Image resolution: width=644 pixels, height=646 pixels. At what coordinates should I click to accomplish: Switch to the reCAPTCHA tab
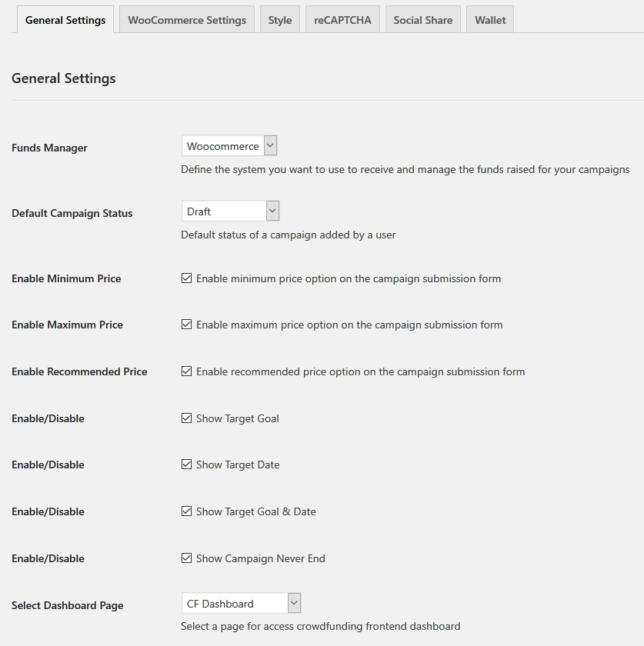pyautogui.click(x=342, y=19)
